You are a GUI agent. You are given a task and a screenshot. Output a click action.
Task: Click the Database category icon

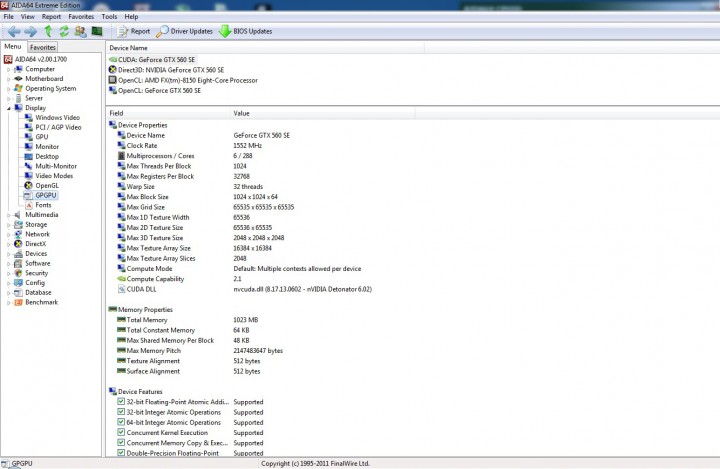tap(18, 293)
